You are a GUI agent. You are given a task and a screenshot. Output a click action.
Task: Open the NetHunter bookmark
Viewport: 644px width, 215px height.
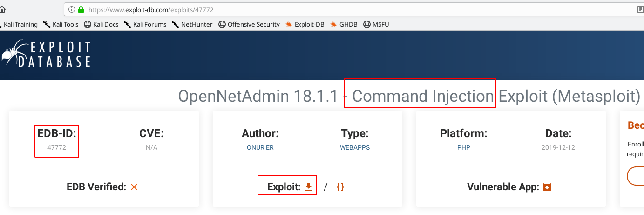pyautogui.click(x=192, y=24)
